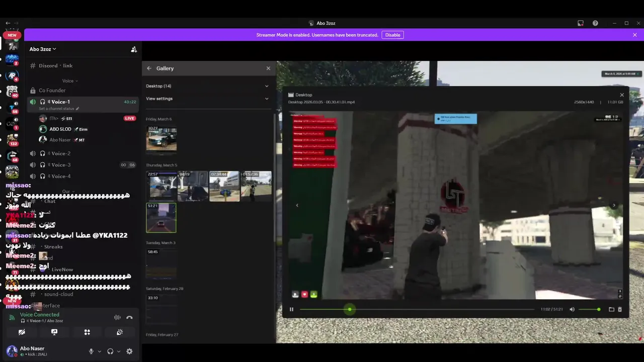The width and height of the screenshot is (644, 362).
Task: Adjust the video volume slider
Action: click(x=589, y=309)
